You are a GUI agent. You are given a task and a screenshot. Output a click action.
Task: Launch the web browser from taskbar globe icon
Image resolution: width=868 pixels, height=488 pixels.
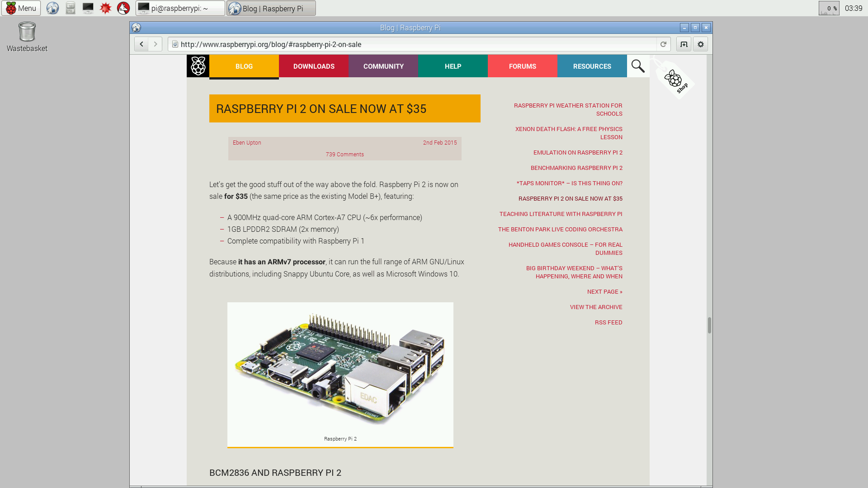point(52,8)
